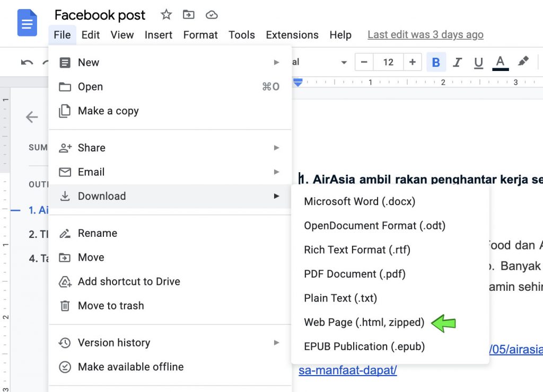Open the Edit menu
The height and width of the screenshot is (392, 543).
point(91,35)
